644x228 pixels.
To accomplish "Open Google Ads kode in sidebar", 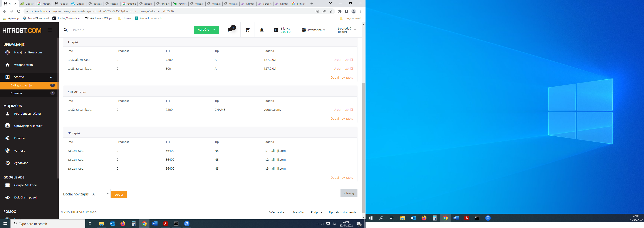I will click(x=25, y=185).
